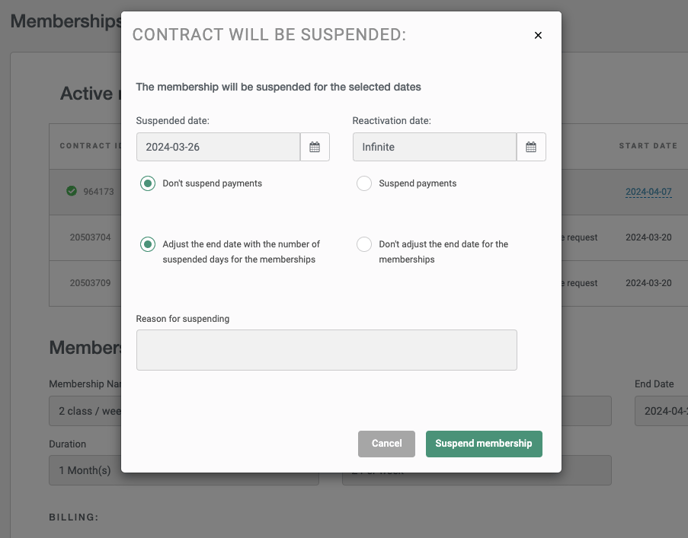Screen dimensions: 688x538
Task: Open the 2024-04-07 start date link
Action: 649,192
